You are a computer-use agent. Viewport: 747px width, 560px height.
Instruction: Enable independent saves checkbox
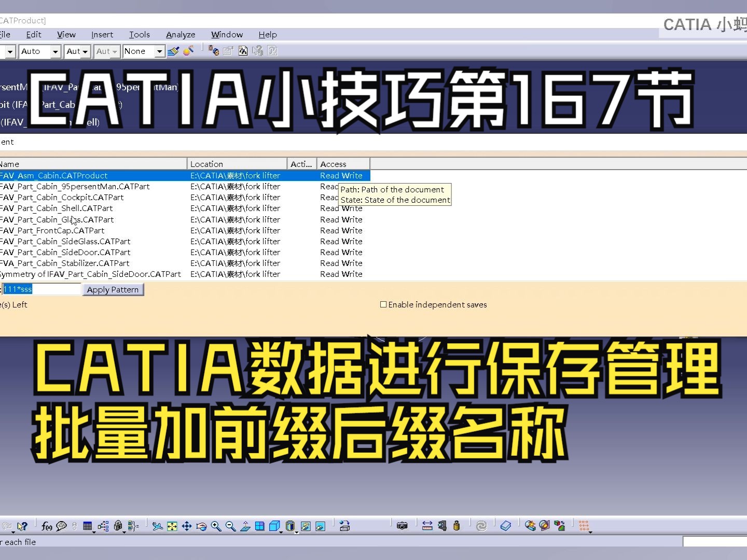tap(383, 304)
